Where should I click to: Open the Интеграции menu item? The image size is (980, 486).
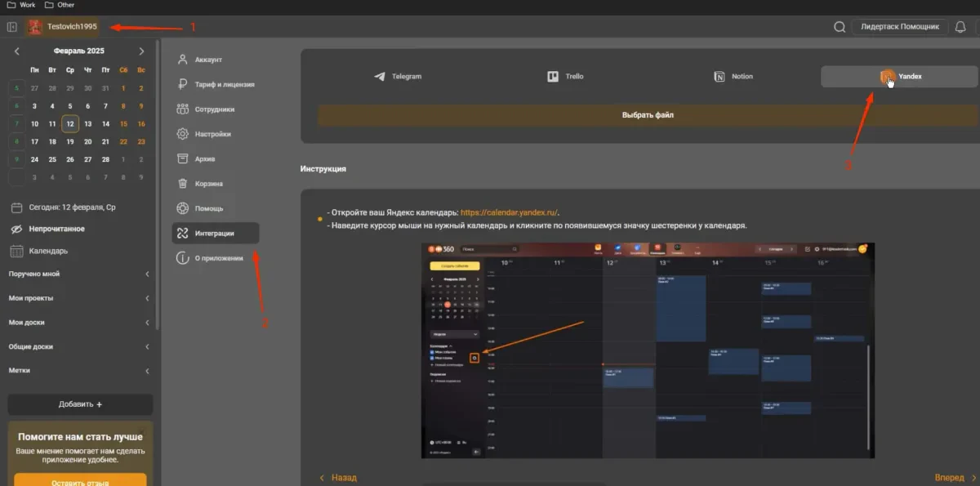(x=216, y=234)
